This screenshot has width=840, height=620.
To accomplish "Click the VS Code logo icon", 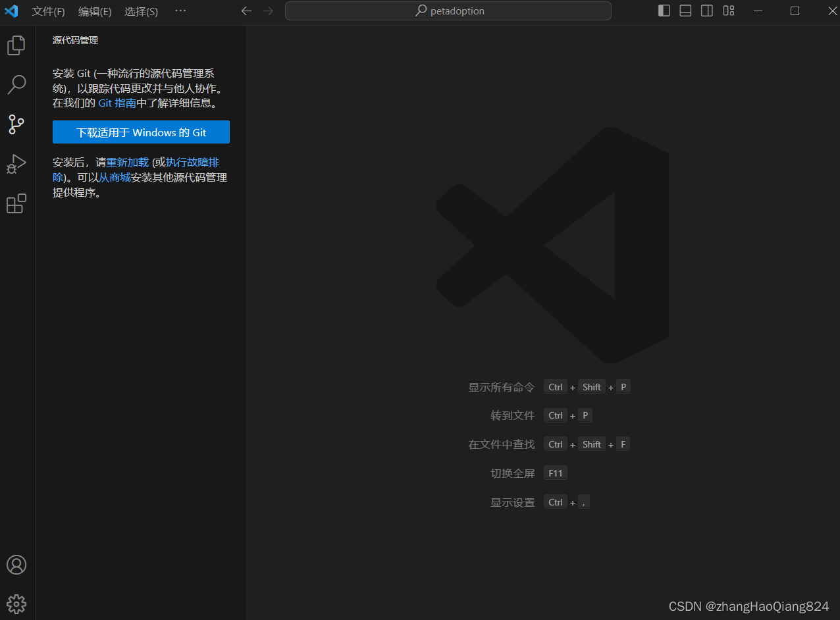I will [11, 11].
